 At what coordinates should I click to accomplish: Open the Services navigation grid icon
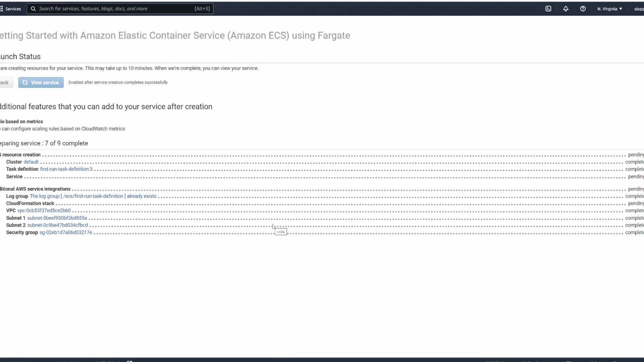click(x=1, y=8)
